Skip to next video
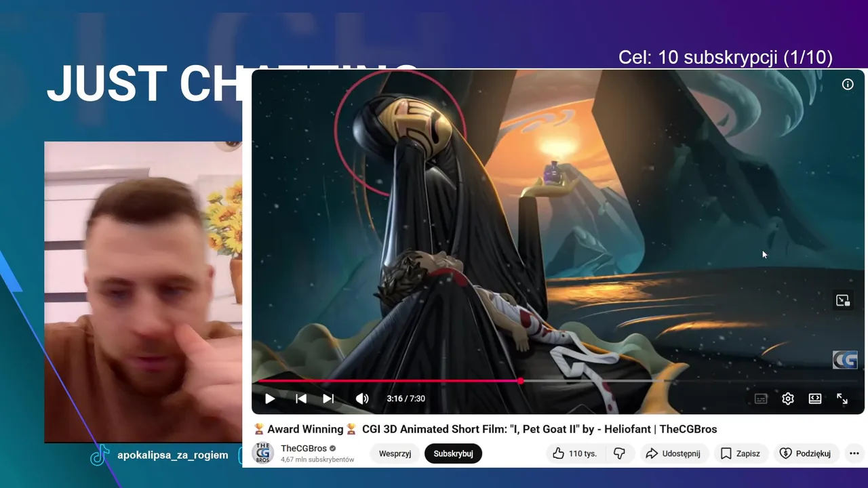 click(328, 399)
